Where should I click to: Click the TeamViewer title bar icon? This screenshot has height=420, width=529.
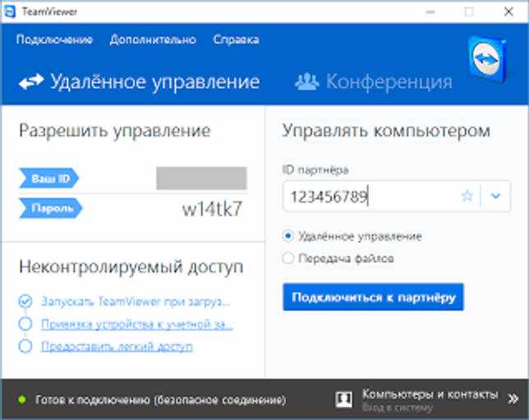point(9,12)
